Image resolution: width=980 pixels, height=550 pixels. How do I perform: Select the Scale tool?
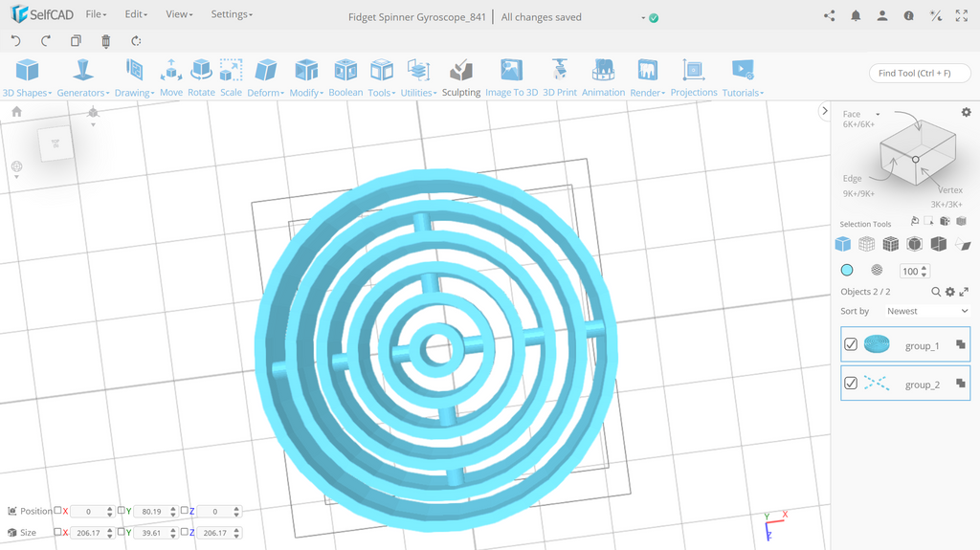[231, 77]
